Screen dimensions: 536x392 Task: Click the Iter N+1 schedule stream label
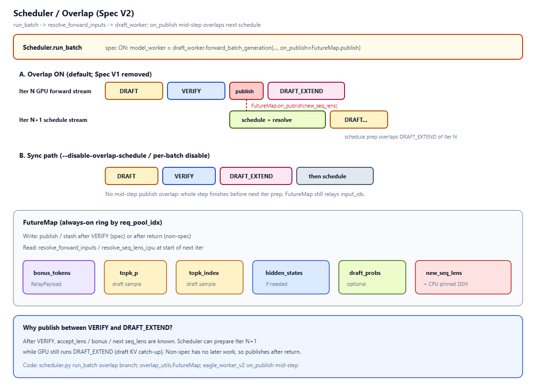point(53,120)
